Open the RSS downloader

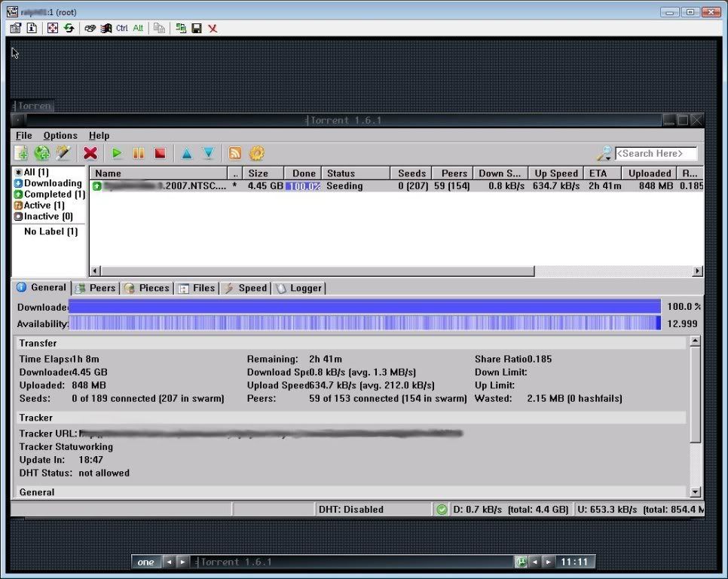(235, 153)
